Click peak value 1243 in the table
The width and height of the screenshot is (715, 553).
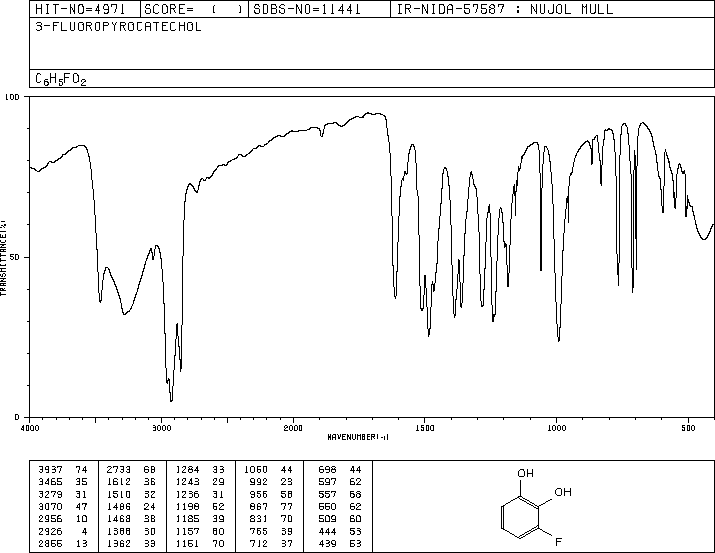tap(187, 482)
